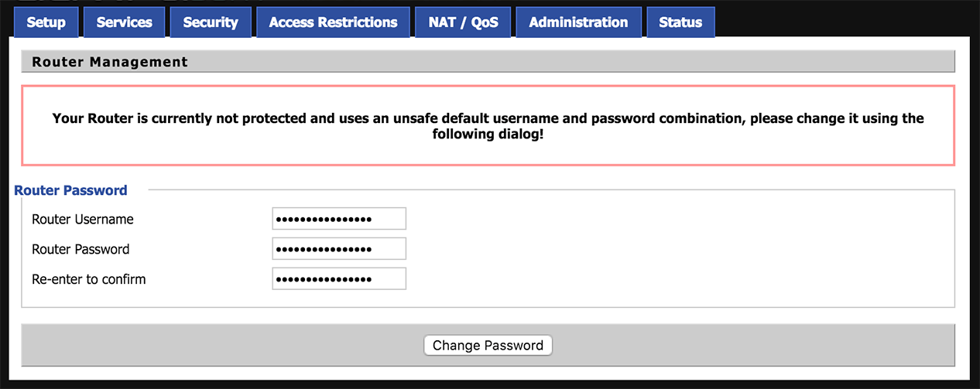The height and width of the screenshot is (389, 980).
Task: Open the Setup tab
Action: coord(46,22)
